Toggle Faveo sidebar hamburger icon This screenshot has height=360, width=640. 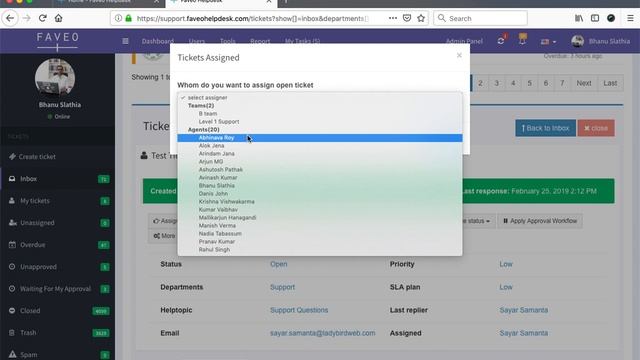tap(125, 41)
